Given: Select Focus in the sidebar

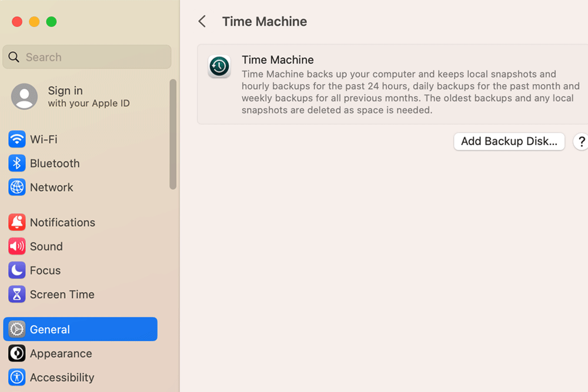Looking at the screenshot, I should point(45,270).
